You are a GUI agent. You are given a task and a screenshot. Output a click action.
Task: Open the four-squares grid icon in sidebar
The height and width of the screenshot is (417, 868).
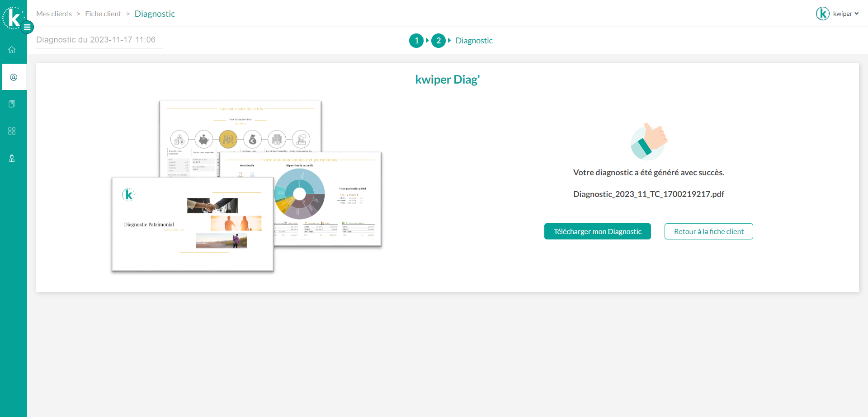12,131
